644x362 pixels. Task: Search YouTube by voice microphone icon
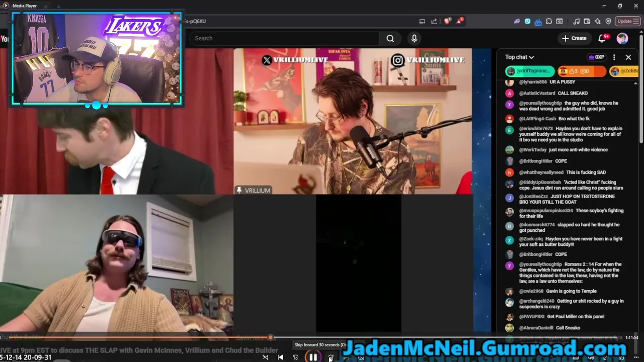[414, 38]
